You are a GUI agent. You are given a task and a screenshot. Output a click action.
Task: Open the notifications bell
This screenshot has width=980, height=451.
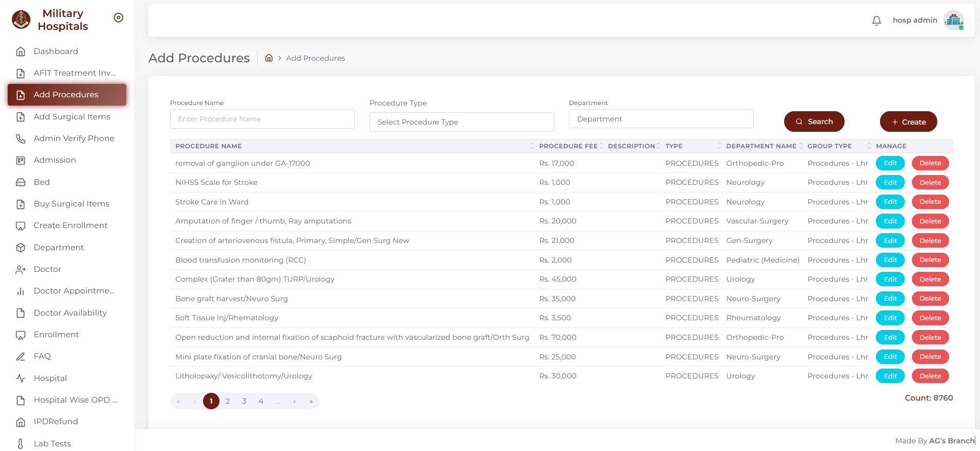pos(876,21)
